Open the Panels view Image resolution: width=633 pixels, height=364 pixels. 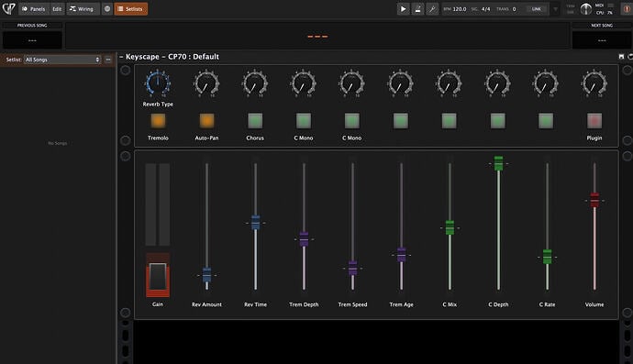point(34,9)
